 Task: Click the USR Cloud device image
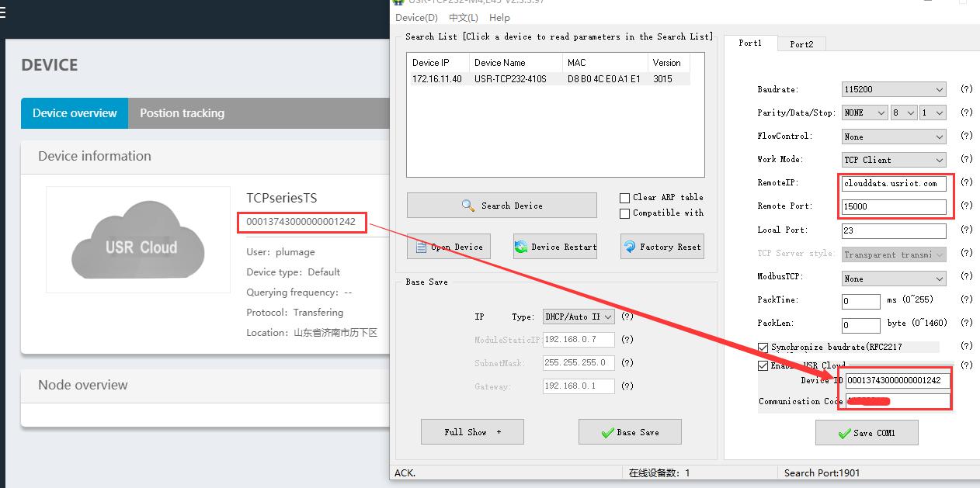click(138, 240)
